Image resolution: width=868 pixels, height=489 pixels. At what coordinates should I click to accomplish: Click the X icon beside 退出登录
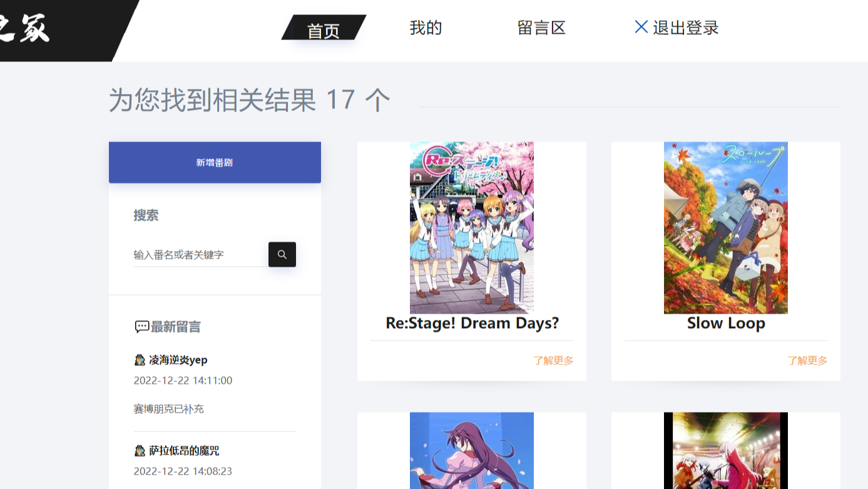641,26
